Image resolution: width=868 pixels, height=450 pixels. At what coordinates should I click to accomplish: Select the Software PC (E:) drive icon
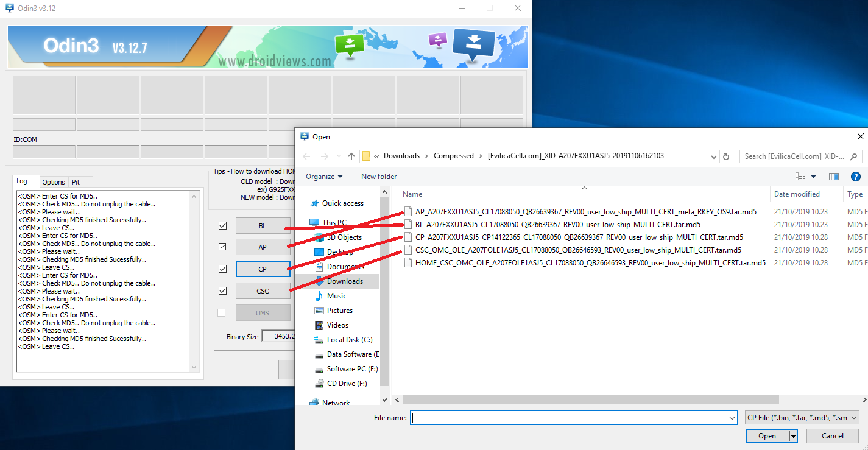[320, 368]
